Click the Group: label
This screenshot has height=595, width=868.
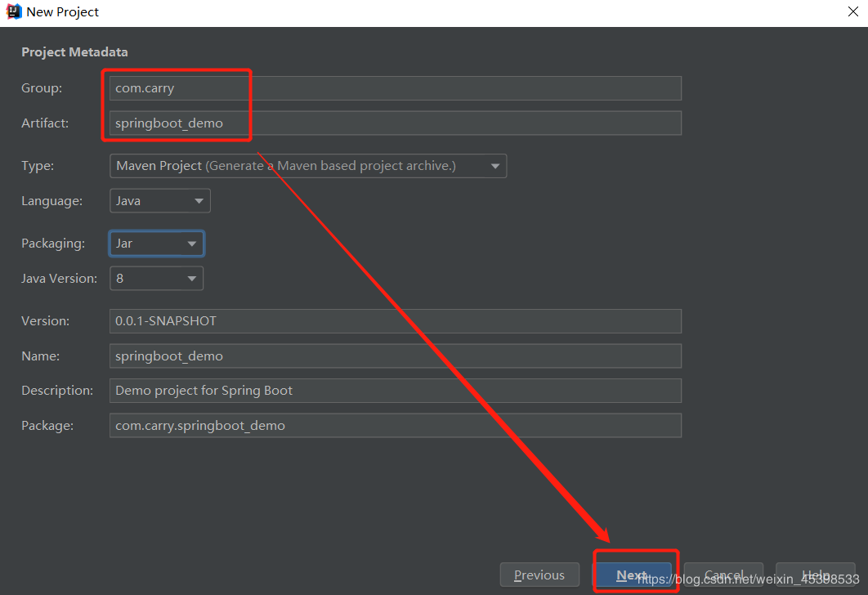42,88
